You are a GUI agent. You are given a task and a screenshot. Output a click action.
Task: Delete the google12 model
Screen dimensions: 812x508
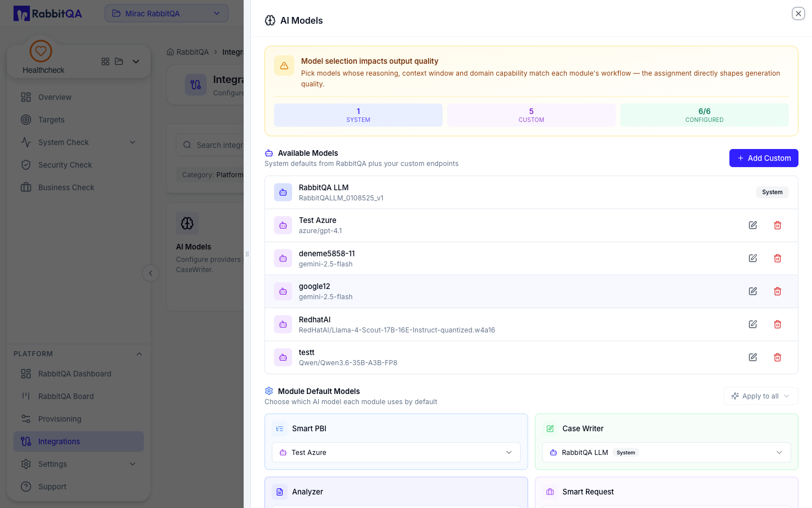point(778,291)
